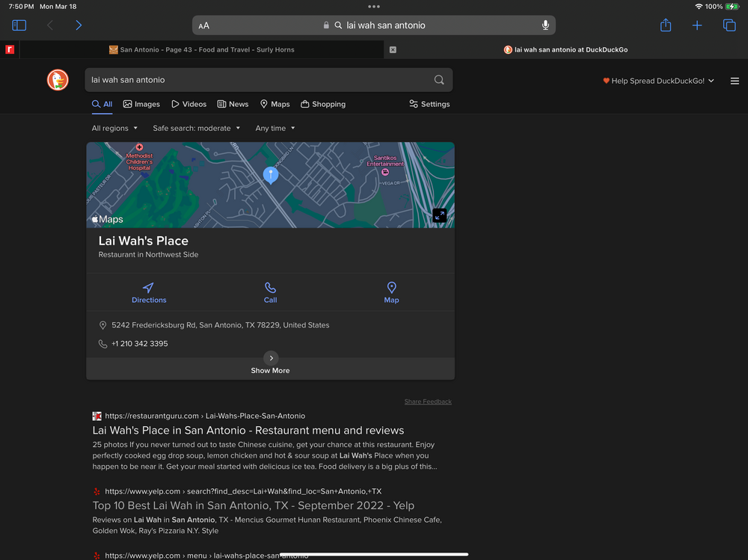748x560 pixels.
Task: Open the All regions dropdown
Action: [x=114, y=129]
